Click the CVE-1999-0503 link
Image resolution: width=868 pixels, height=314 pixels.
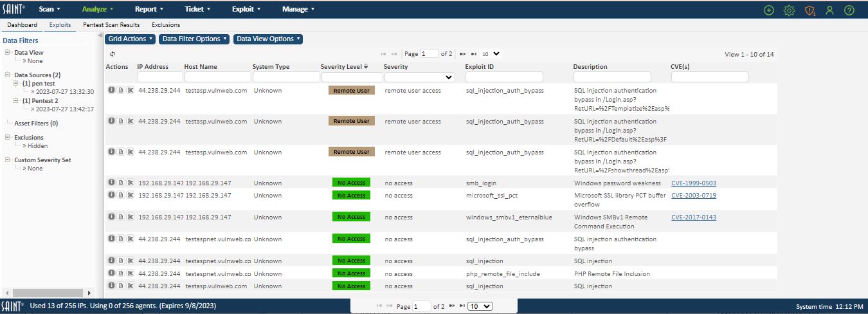coord(693,183)
